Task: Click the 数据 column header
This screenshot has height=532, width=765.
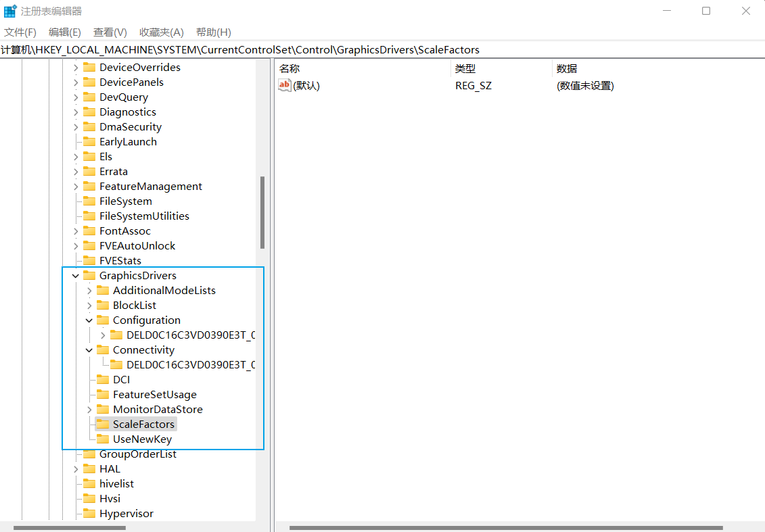Action: coord(567,68)
